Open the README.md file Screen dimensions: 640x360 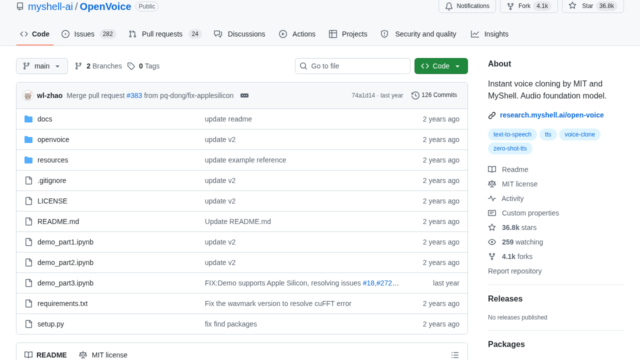(x=58, y=222)
